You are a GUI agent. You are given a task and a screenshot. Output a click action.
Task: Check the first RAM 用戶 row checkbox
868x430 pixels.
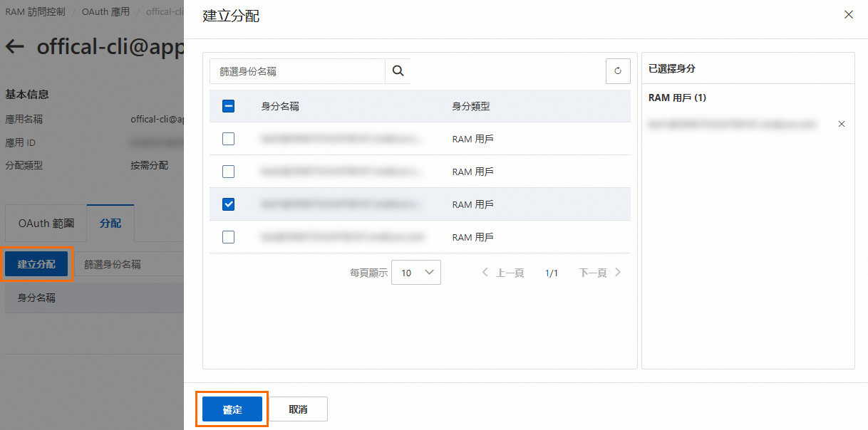click(228, 139)
